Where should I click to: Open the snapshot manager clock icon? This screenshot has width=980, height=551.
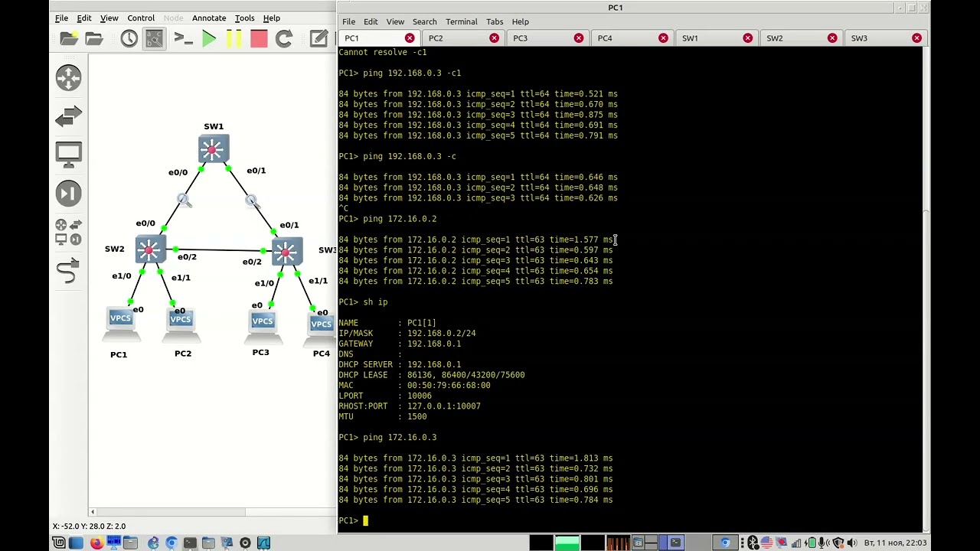click(x=129, y=38)
